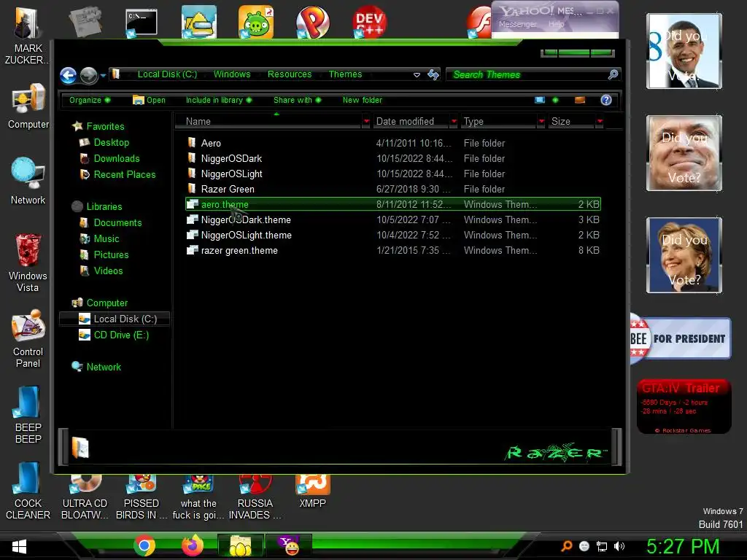Select the Windows Vista recycle bin icon
The width and height of the screenshot is (747, 560).
point(28,262)
